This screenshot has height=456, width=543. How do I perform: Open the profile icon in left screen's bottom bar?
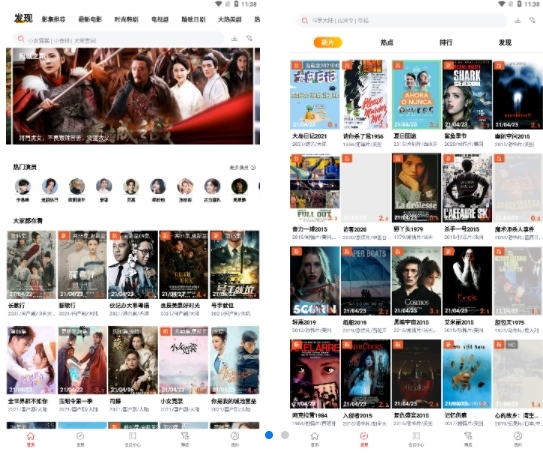pos(235,436)
